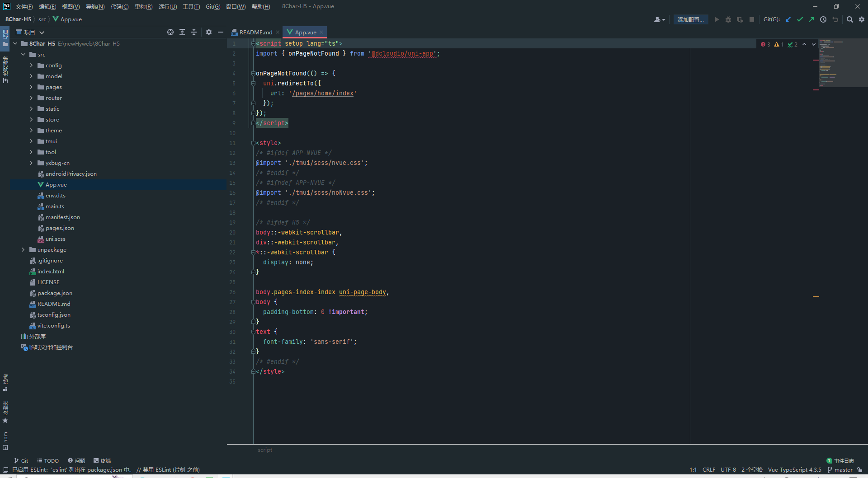Open the Problems tool window
868x478 pixels.
(x=76, y=461)
